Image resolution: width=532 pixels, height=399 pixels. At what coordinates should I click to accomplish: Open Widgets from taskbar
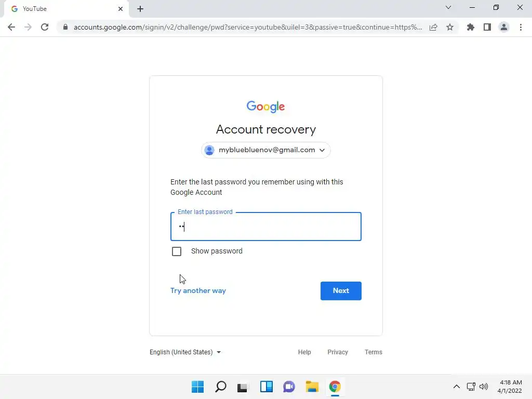[x=267, y=387]
